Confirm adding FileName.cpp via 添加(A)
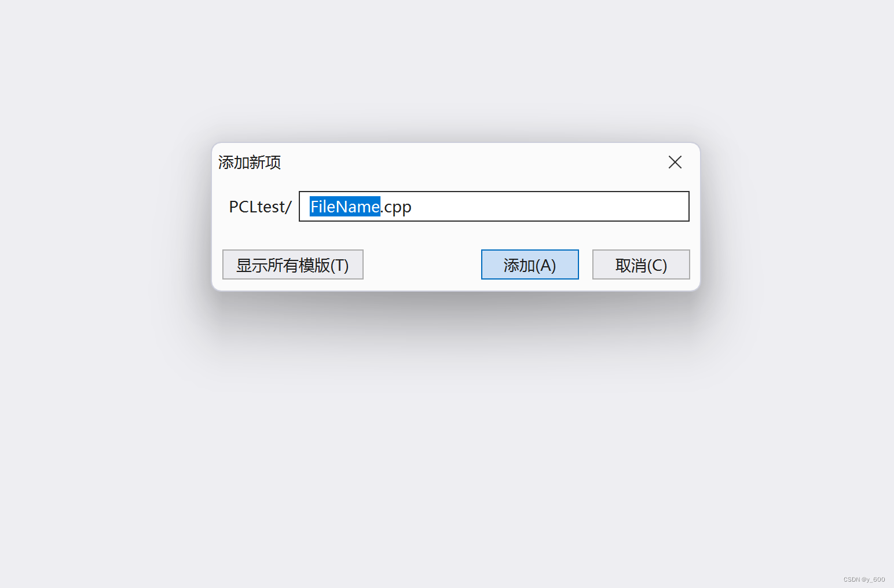894x588 pixels. [530, 264]
